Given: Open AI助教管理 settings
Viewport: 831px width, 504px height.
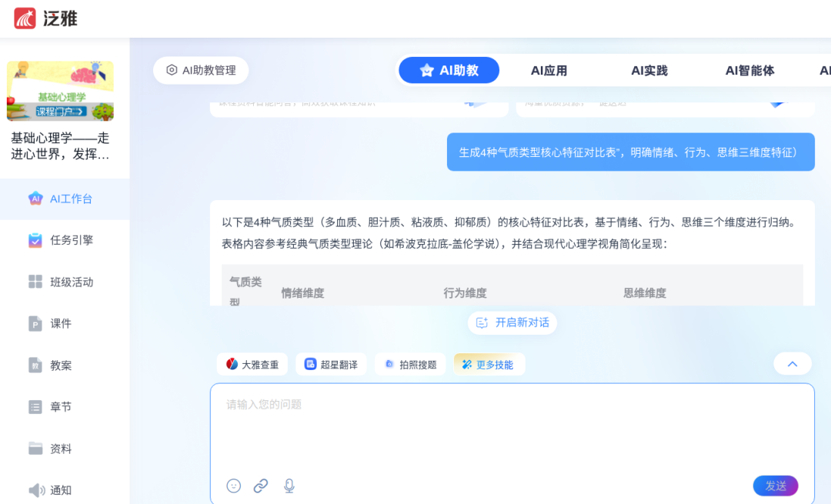Looking at the screenshot, I should pos(201,70).
